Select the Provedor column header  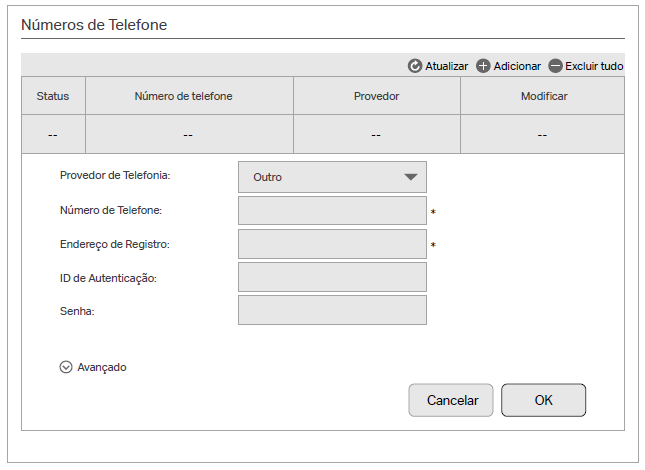[x=376, y=96]
